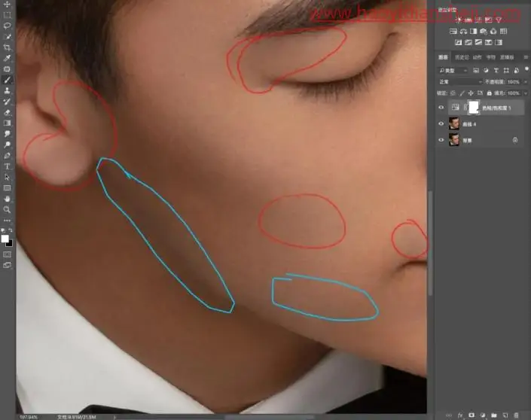This screenshot has height=420, width=531.
Task: Select the Rectangle shape tool
Action: coord(7,188)
